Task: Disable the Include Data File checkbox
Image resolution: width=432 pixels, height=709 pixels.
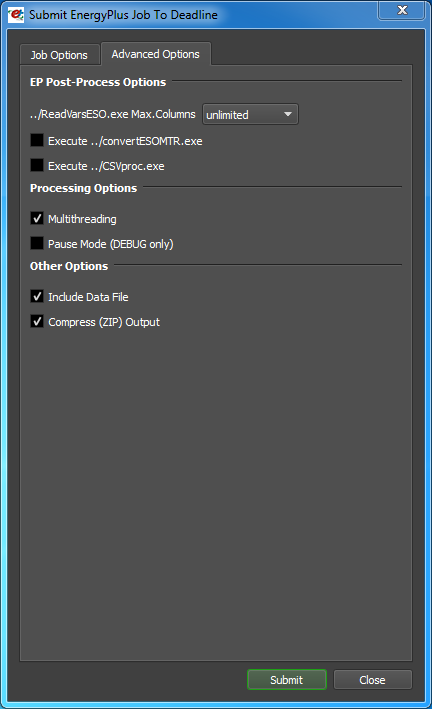Action: pos(37,296)
